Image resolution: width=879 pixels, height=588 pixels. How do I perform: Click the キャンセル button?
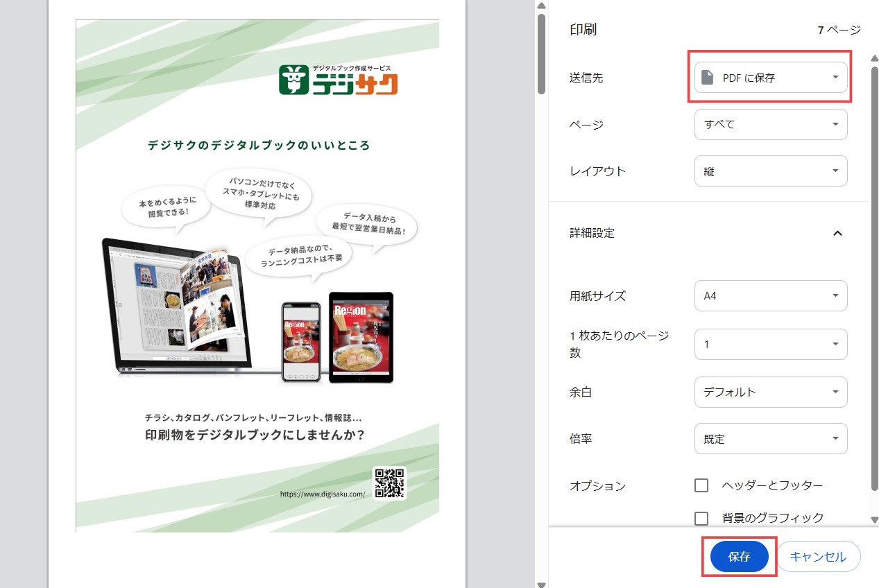click(x=818, y=557)
